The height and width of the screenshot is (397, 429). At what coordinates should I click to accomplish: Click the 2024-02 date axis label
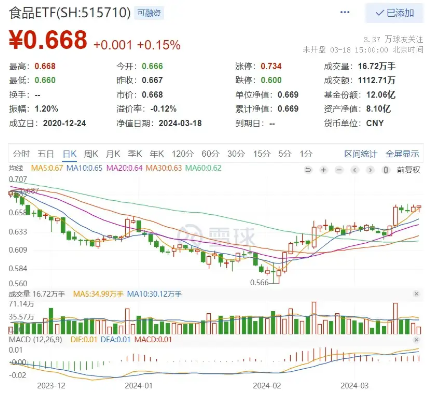[x=267, y=386]
